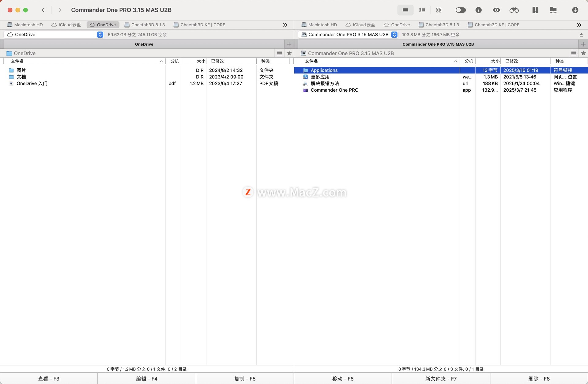Sort right panel by 文件名 column

click(x=379, y=61)
